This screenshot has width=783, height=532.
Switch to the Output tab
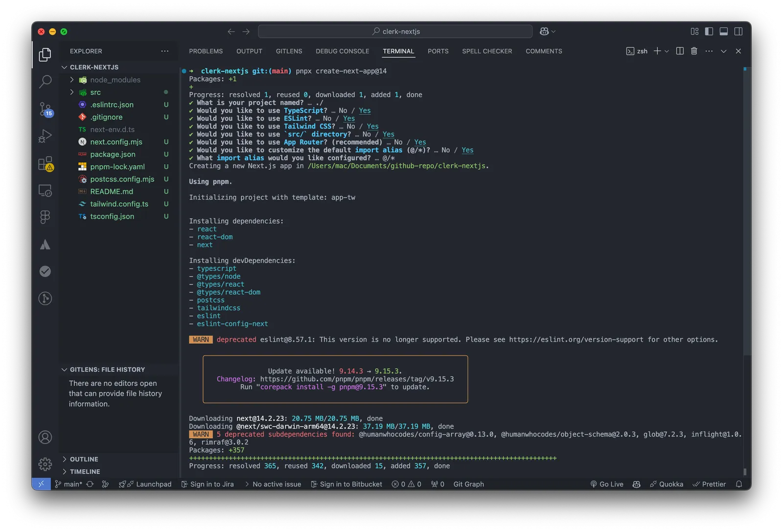pos(249,51)
